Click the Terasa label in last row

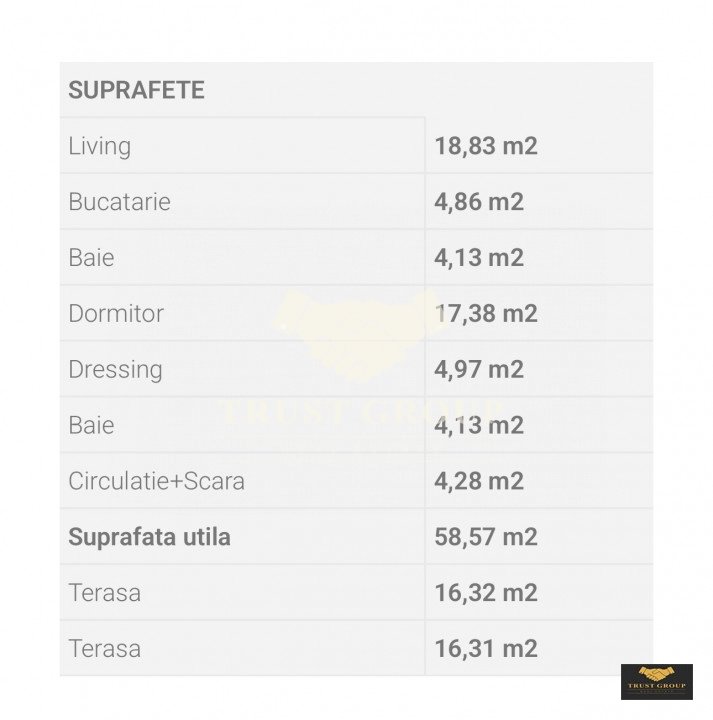pyautogui.click(x=104, y=649)
